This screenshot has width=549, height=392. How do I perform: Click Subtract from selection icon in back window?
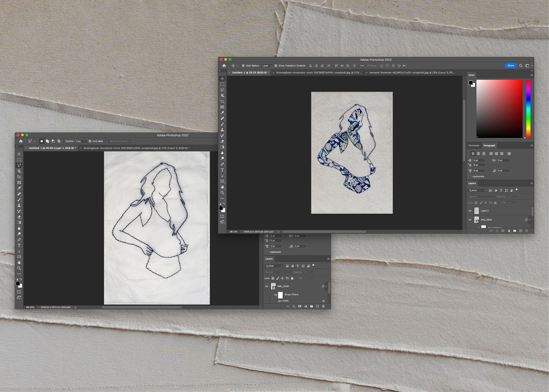click(53, 141)
